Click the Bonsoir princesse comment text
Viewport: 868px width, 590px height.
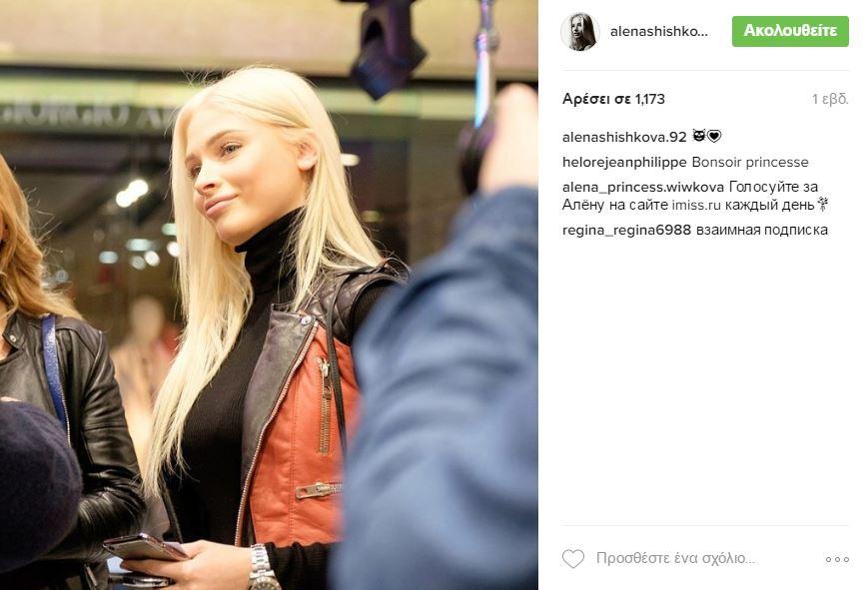click(750, 162)
